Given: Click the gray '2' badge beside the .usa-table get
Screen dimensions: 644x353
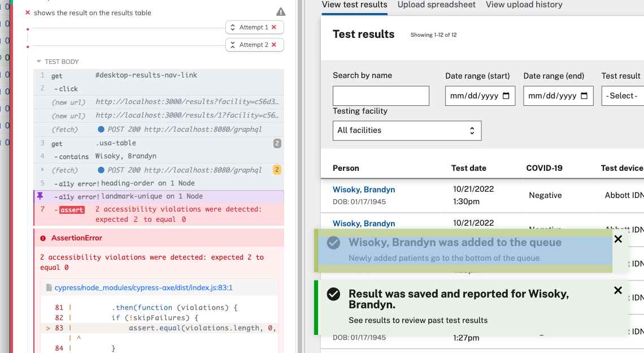Looking at the screenshot, I should (x=277, y=143).
